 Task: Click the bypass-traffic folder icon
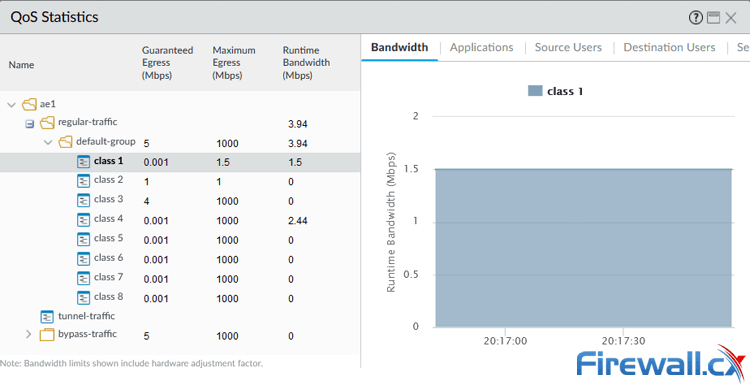click(47, 335)
